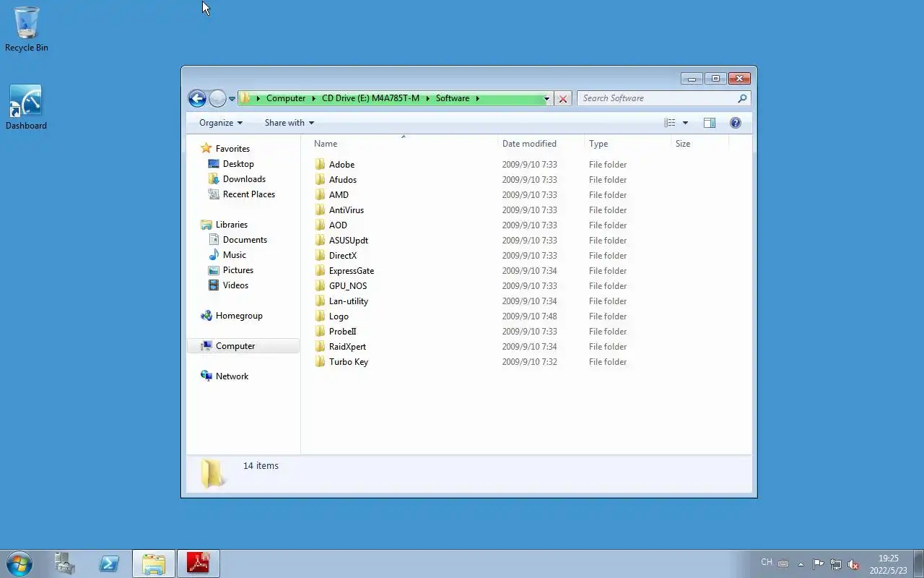
Task: Click the ProbeII folder name
Action: 343,332
